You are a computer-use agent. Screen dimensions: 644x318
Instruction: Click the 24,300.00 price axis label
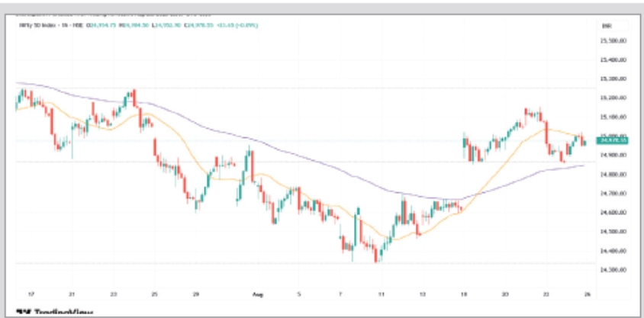click(613, 269)
